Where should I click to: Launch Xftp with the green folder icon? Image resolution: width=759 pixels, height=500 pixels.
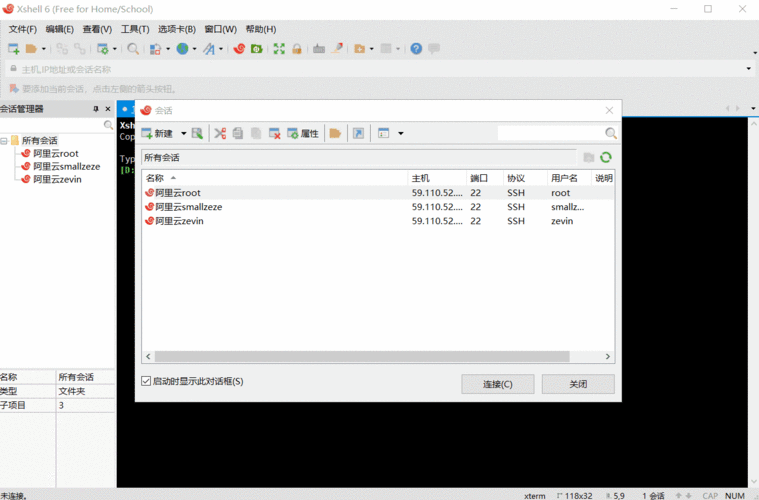pos(257,48)
